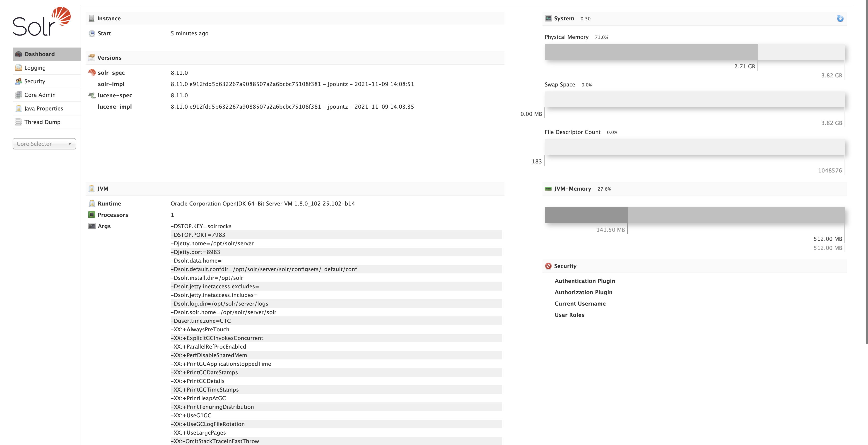This screenshot has height=445, width=868.
Task: Open the Dashboard page
Action: (x=46, y=54)
